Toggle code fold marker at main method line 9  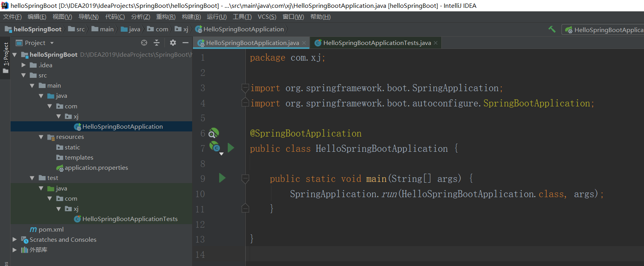[245, 179]
